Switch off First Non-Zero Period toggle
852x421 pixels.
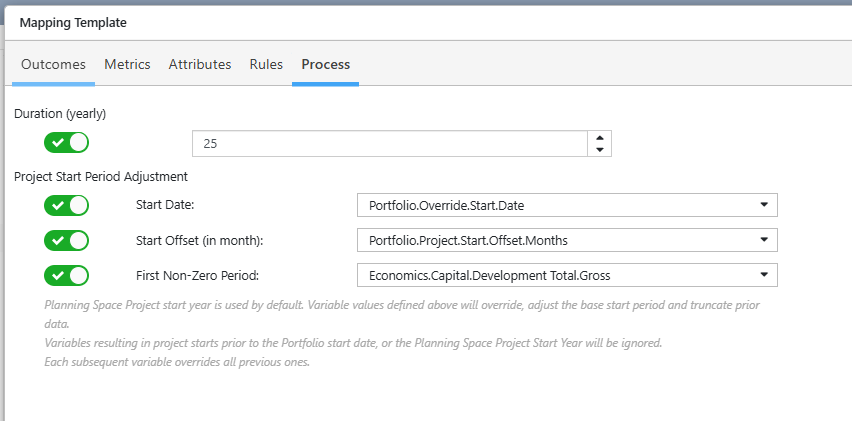pos(66,275)
